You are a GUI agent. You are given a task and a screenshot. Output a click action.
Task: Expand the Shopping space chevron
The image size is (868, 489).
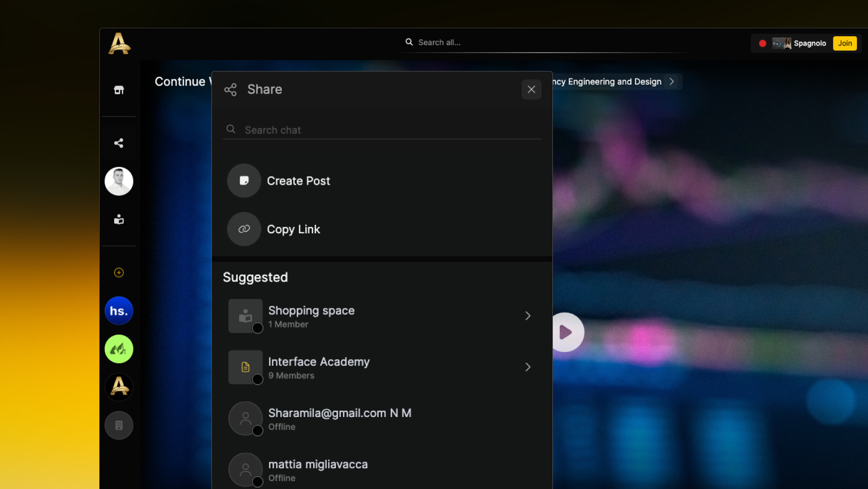coord(528,316)
